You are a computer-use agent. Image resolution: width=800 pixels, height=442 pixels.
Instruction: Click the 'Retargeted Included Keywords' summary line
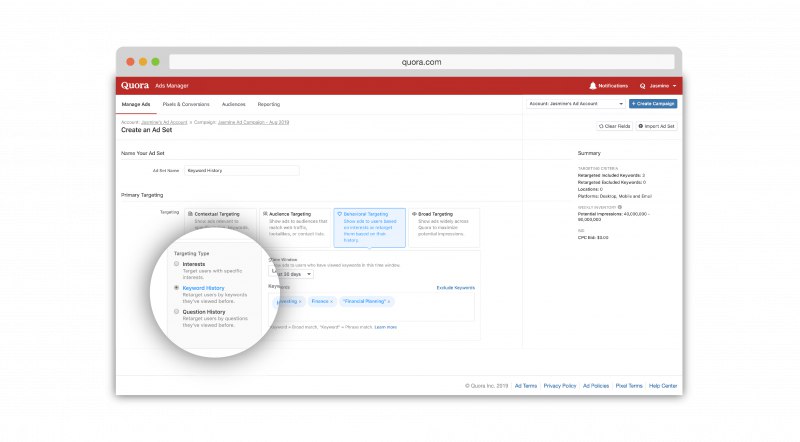[x=611, y=176]
